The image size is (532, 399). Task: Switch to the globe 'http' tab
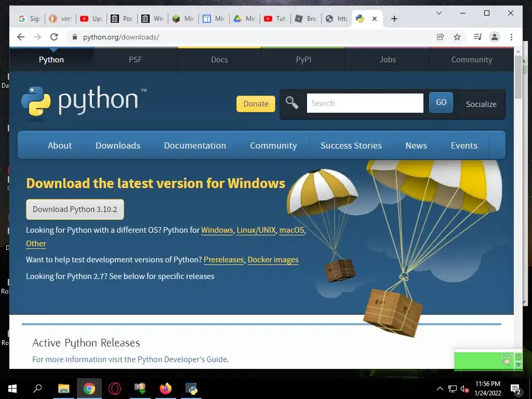pos(336,19)
